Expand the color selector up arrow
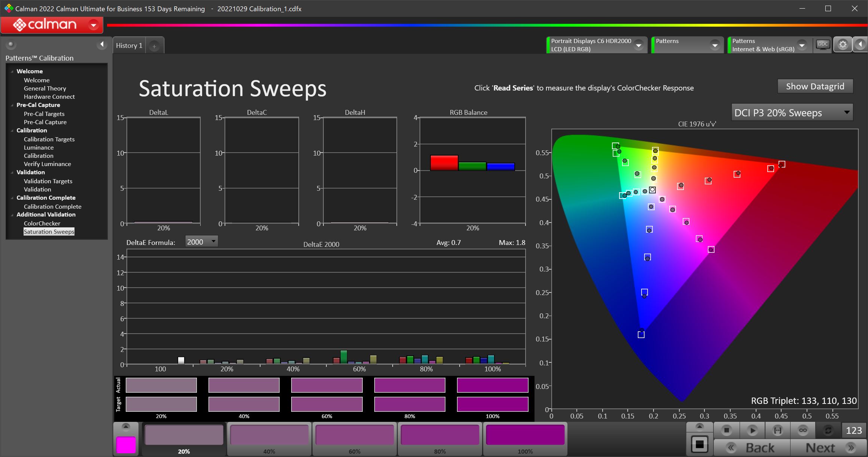 [x=126, y=427]
